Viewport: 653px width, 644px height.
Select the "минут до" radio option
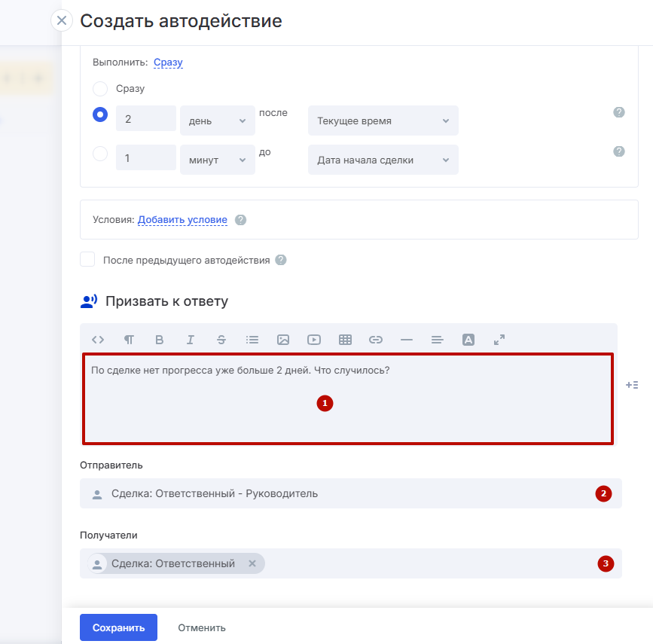point(100,154)
